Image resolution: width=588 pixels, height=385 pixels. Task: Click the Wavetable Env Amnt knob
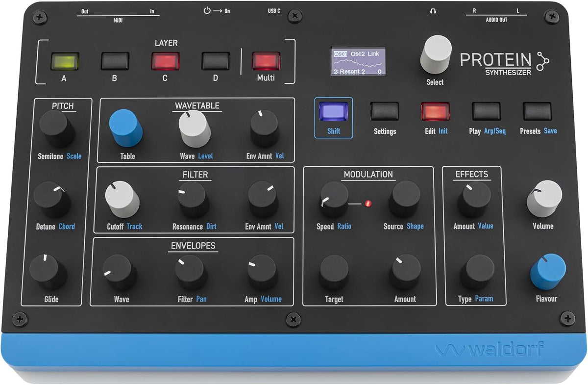tap(265, 128)
